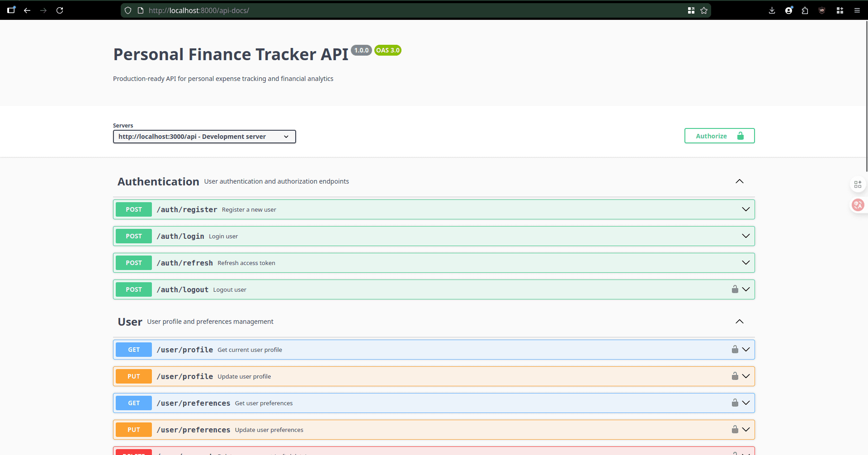Collapse the User section
Image resolution: width=868 pixels, height=455 pixels.
point(740,322)
